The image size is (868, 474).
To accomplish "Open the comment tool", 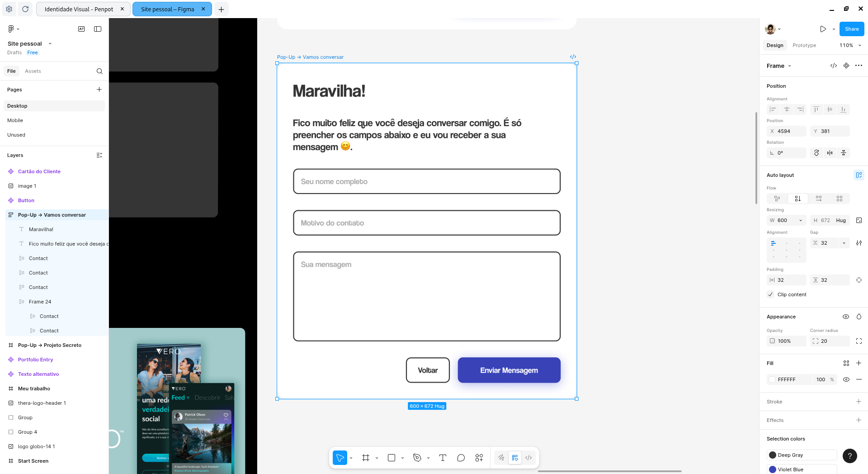I will point(461,458).
